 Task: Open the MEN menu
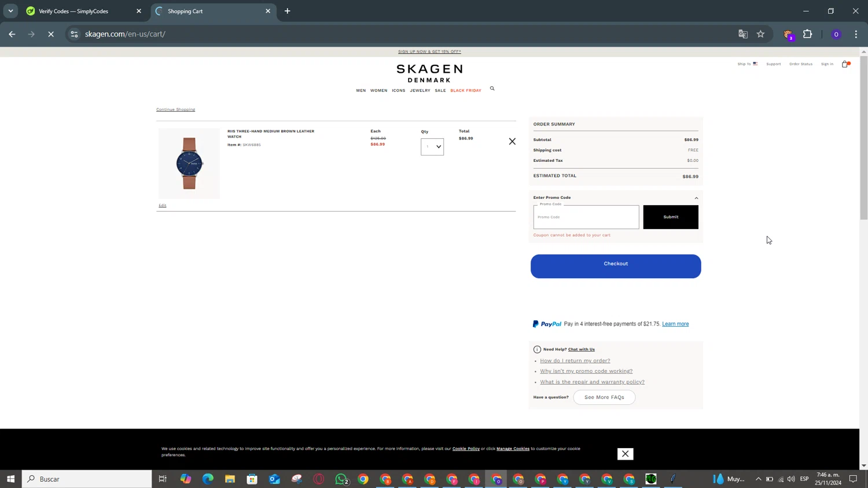pos(361,90)
